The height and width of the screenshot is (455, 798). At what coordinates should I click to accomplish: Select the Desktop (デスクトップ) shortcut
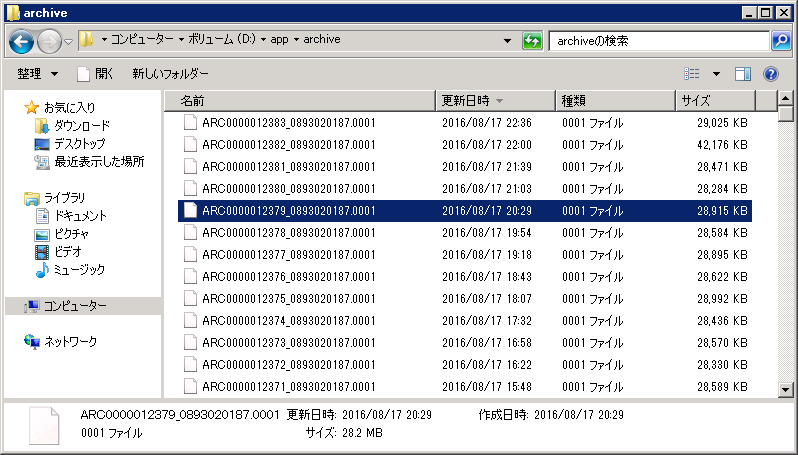79,143
